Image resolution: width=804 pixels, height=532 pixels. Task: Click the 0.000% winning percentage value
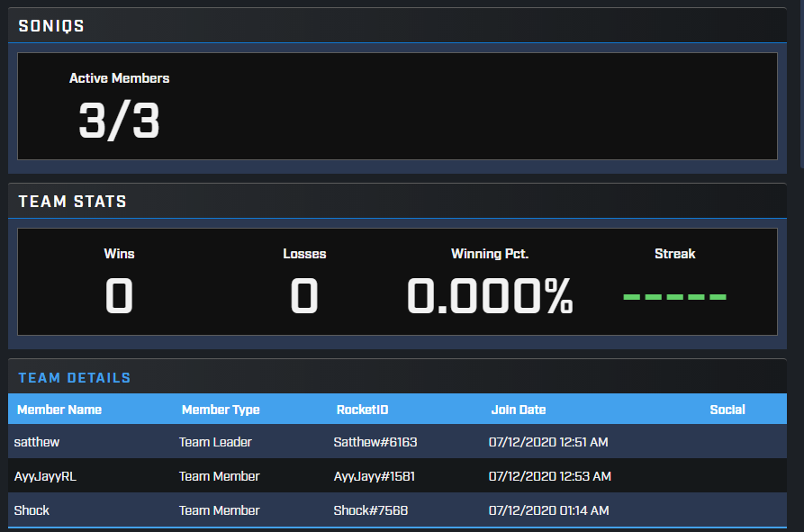pos(490,296)
